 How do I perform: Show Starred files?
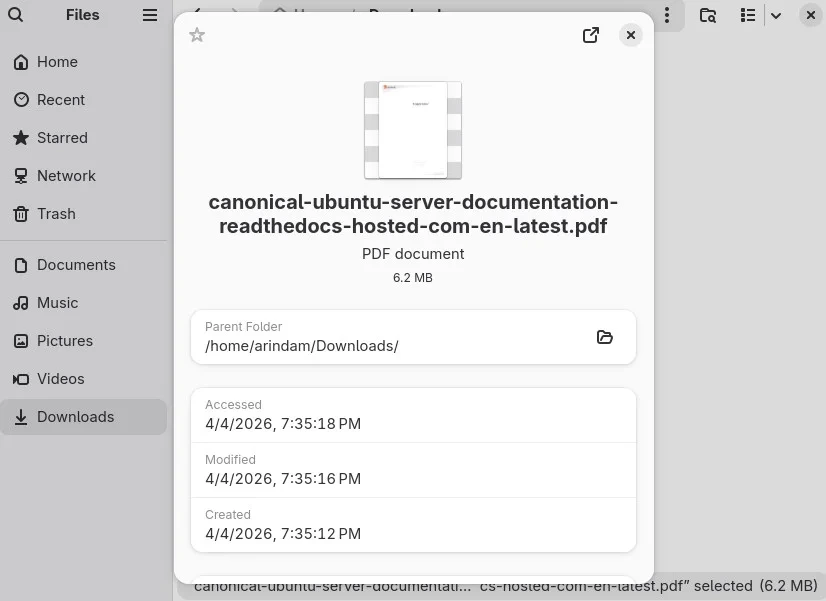tap(62, 138)
